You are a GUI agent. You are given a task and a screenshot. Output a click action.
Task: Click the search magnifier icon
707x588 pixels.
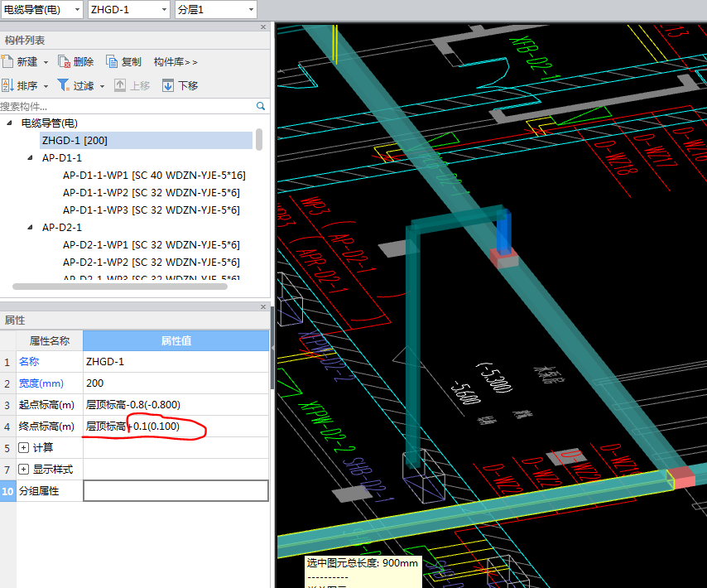261,106
